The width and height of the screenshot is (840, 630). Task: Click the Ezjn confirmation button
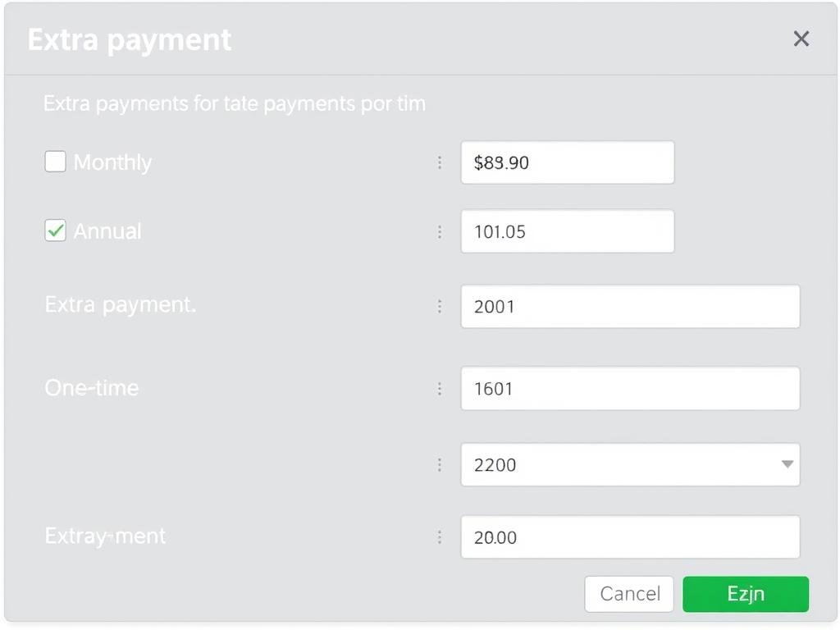tap(746, 594)
